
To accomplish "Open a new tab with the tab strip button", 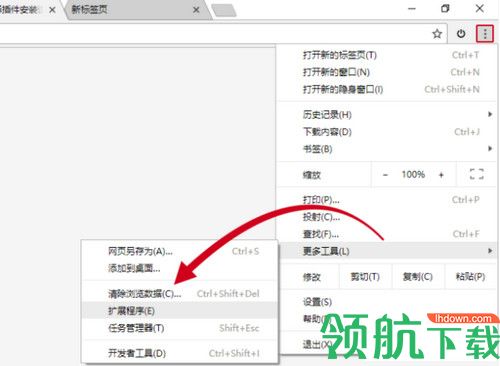I will 224,10.
